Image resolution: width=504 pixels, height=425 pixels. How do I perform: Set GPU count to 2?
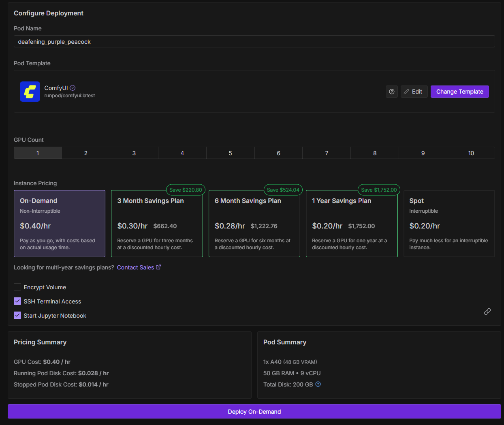click(x=86, y=153)
